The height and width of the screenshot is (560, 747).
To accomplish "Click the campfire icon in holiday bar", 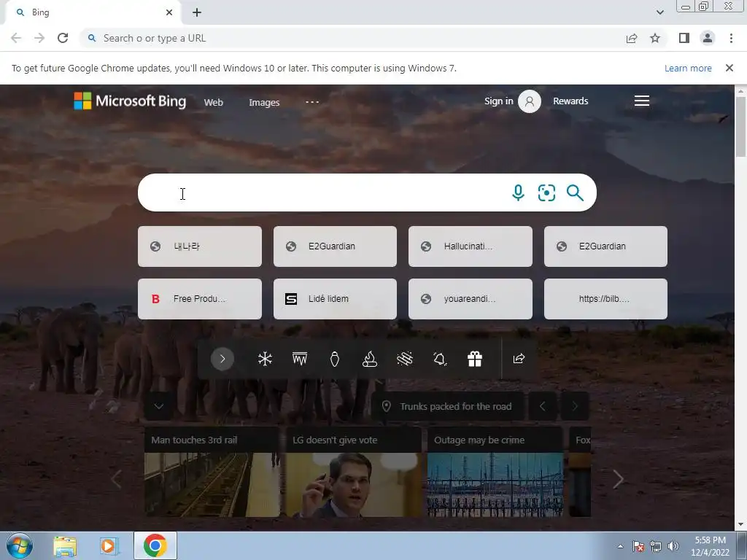I will pyautogui.click(x=370, y=359).
